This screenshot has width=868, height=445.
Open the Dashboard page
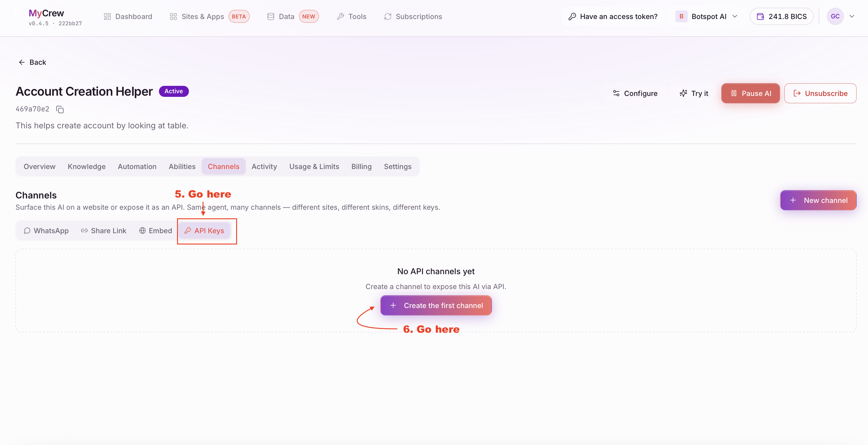[x=128, y=17]
